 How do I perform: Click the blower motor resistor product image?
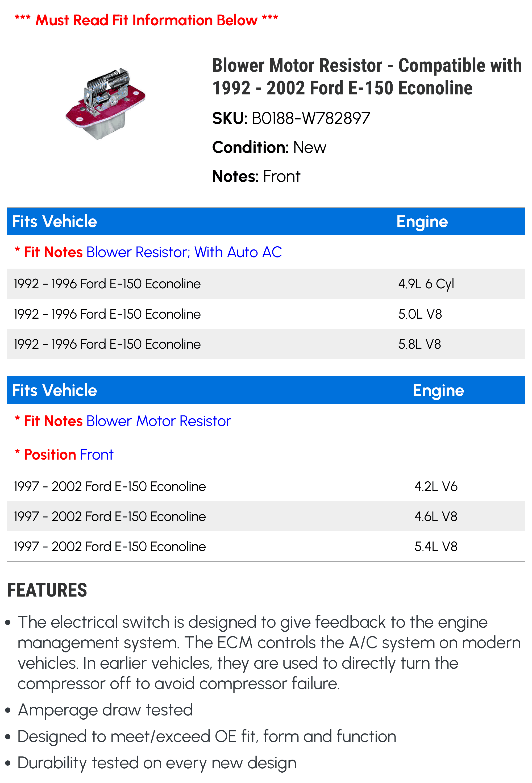point(105,104)
